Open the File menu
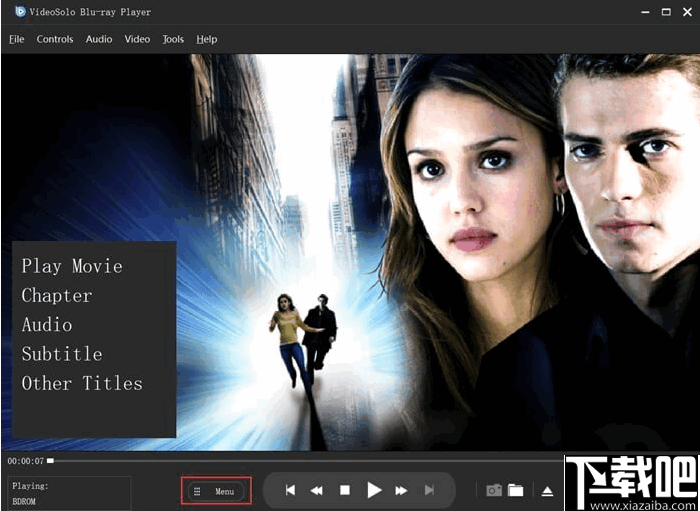The height and width of the screenshot is (511, 700). [x=17, y=39]
